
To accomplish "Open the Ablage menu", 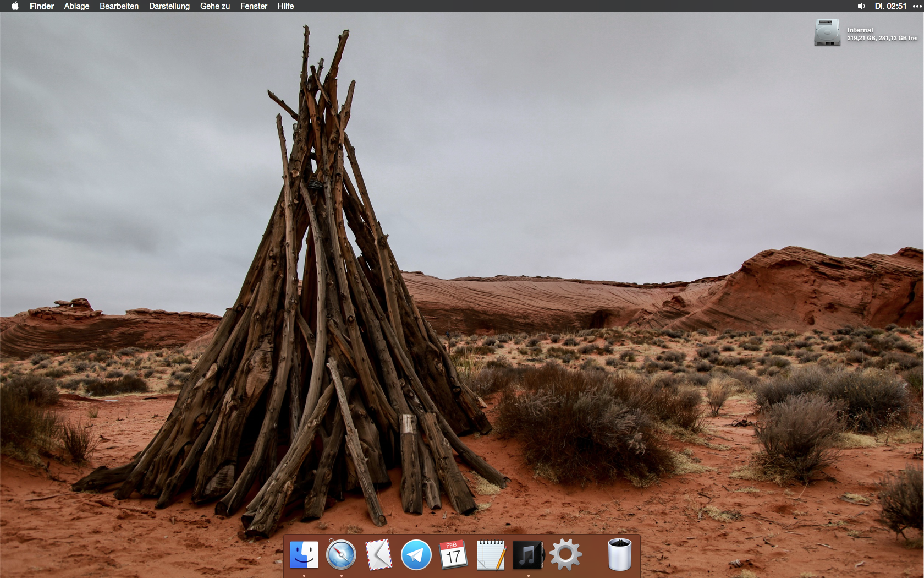I will 76,6.
